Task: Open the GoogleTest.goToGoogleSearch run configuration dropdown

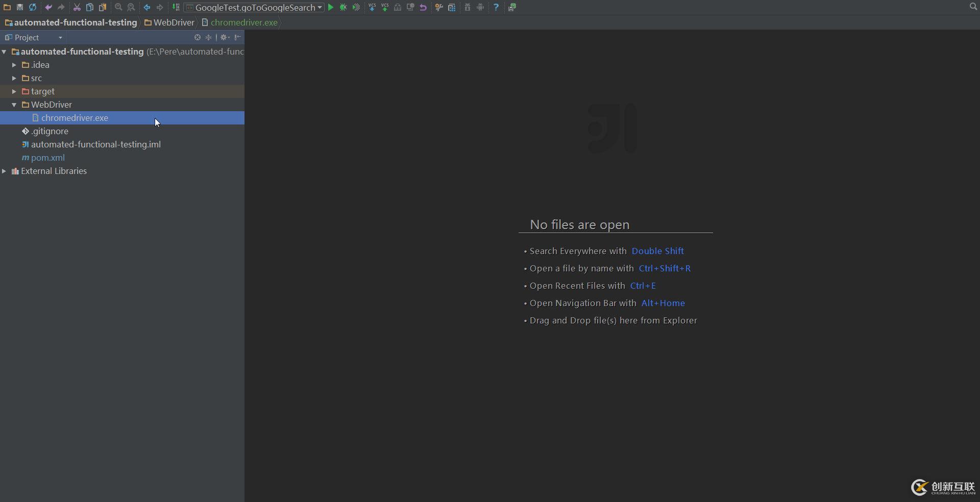Action: pyautogui.click(x=254, y=7)
